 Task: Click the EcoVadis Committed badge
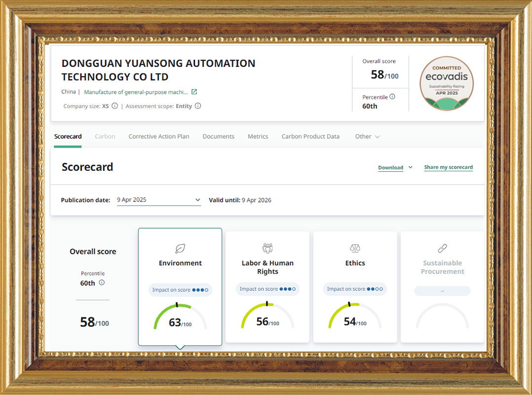447,83
